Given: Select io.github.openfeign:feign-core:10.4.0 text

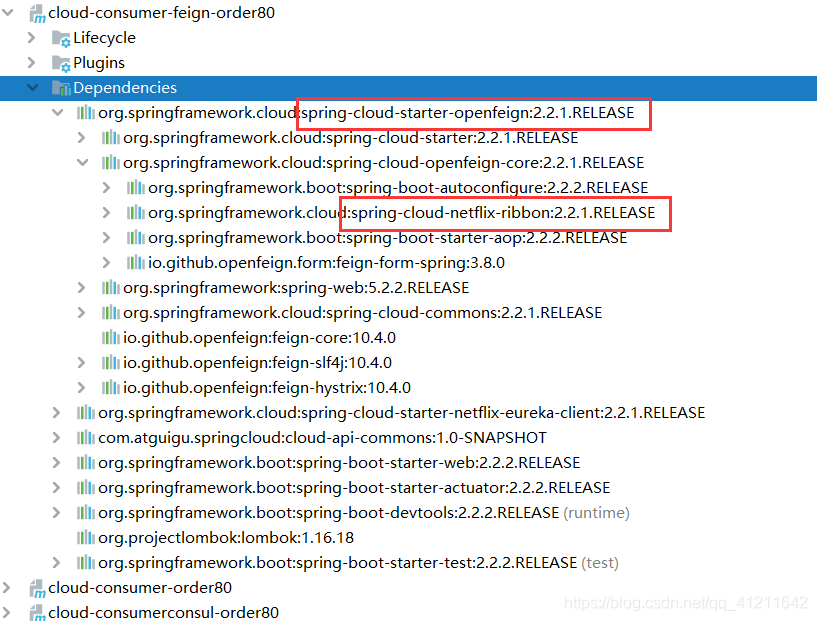Looking at the screenshot, I should click(259, 338).
